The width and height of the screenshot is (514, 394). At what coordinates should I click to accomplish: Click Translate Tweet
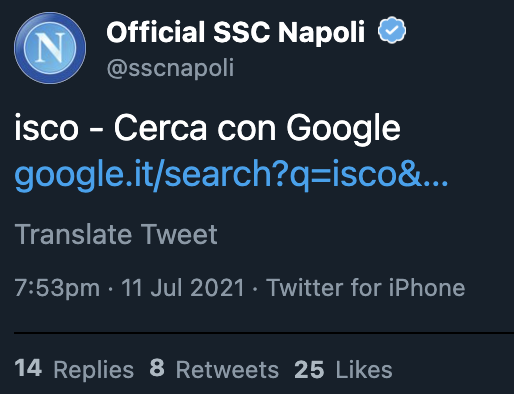tap(116, 234)
